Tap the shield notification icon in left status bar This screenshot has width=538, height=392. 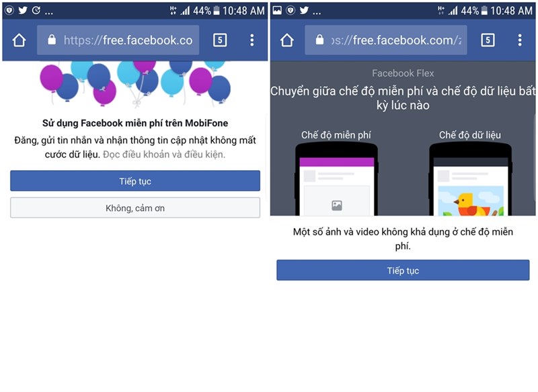(x=9, y=10)
